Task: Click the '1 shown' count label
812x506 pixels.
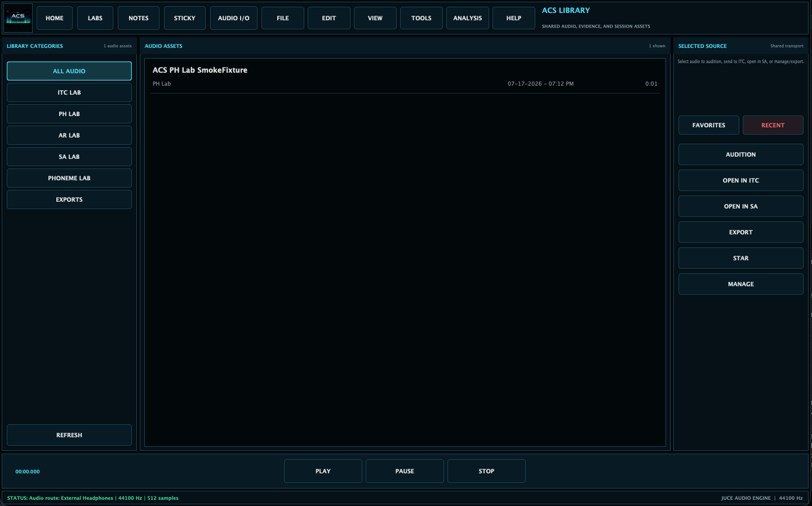Action: tap(657, 46)
